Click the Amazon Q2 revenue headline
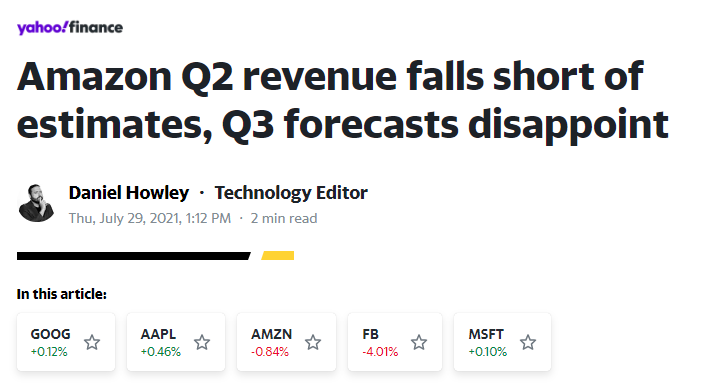Image resolution: width=726 pixels, height=389 pixels. click(x=343, y=100)
